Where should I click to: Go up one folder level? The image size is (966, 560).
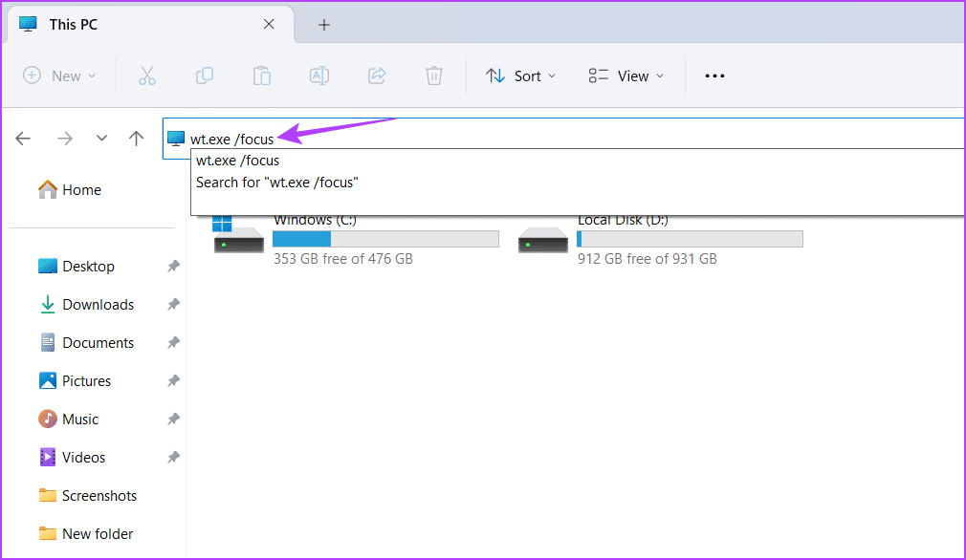click(136, 139)
